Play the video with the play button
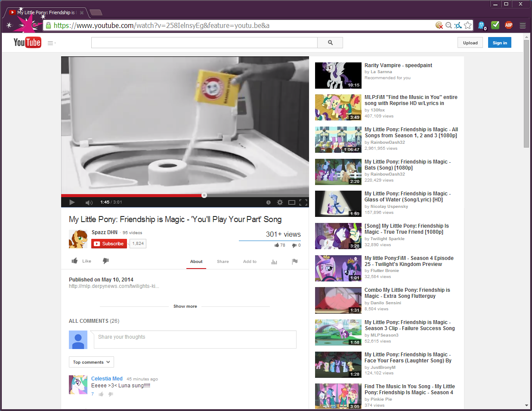 (72, 202)
